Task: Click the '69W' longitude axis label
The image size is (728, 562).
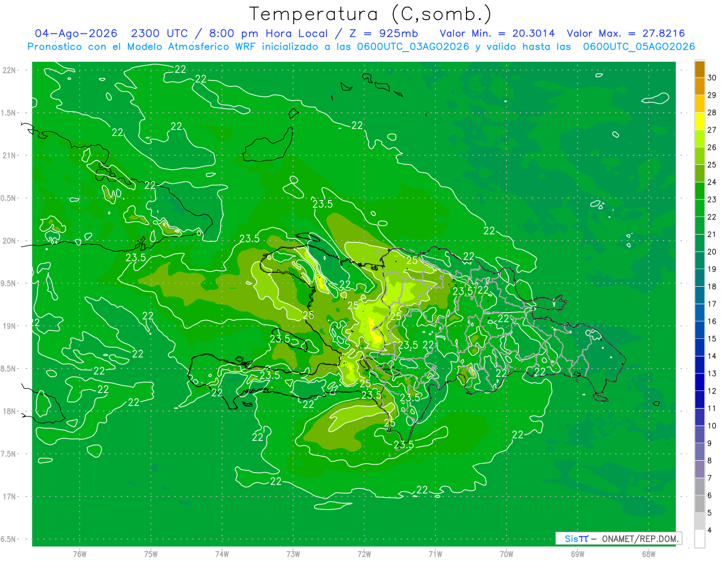Action: (578, 554)
